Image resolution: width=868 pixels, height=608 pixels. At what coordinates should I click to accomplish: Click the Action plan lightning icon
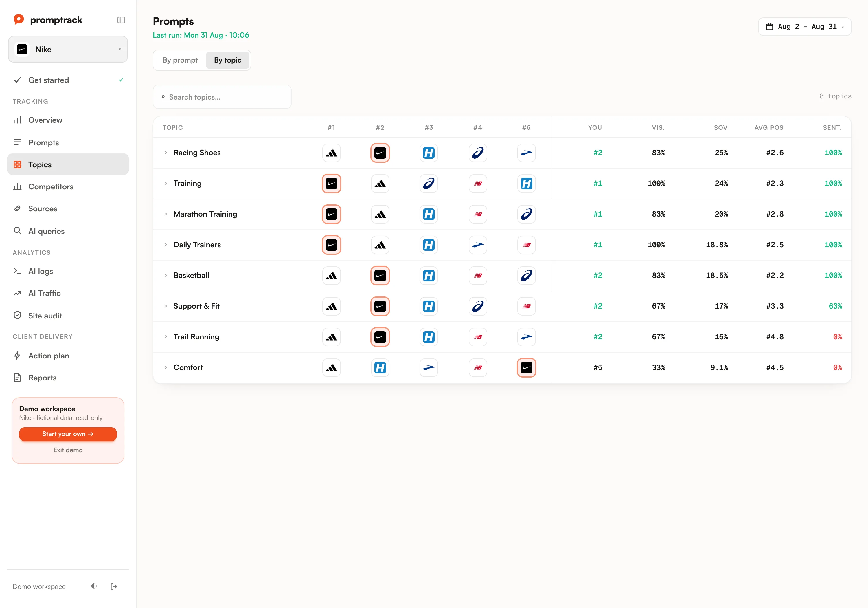(x=17, y=356)
